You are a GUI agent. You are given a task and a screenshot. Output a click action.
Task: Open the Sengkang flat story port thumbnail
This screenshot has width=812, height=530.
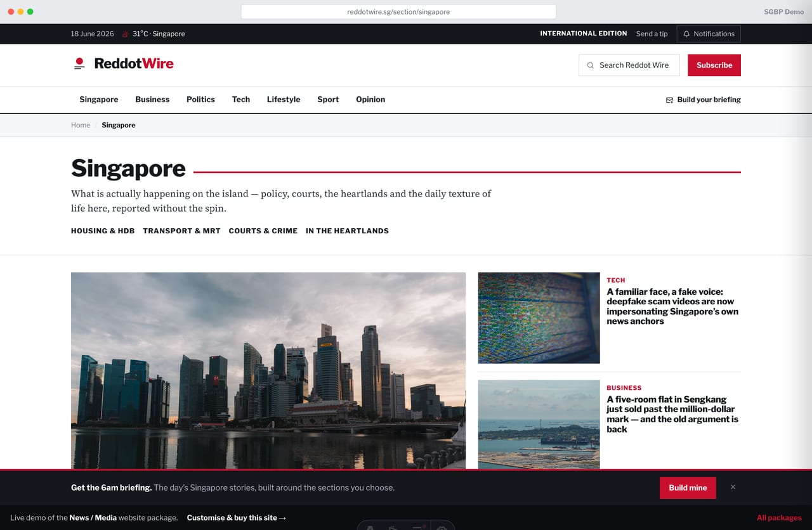(x=539, y=425)
